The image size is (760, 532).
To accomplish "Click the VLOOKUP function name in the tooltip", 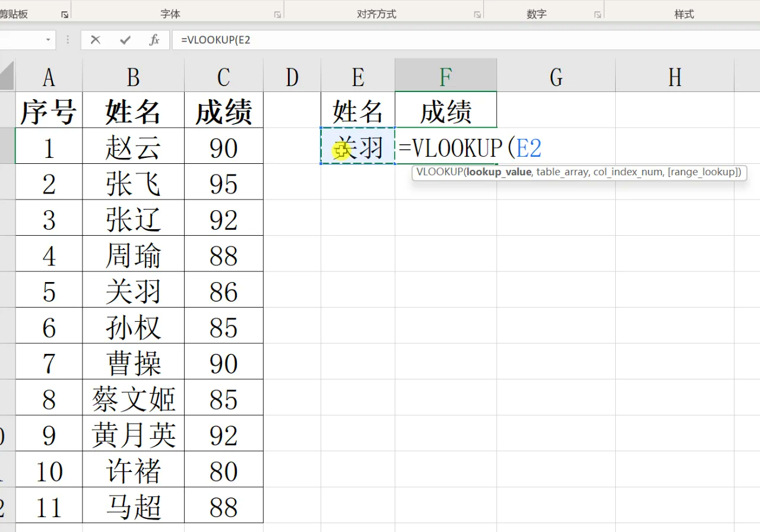I will pos(439,172).
